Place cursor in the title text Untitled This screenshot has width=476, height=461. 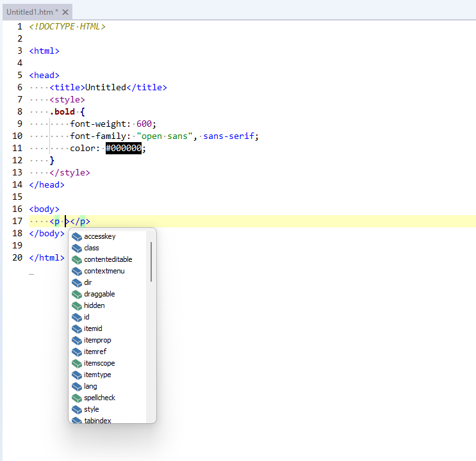[x=106, y=88]
